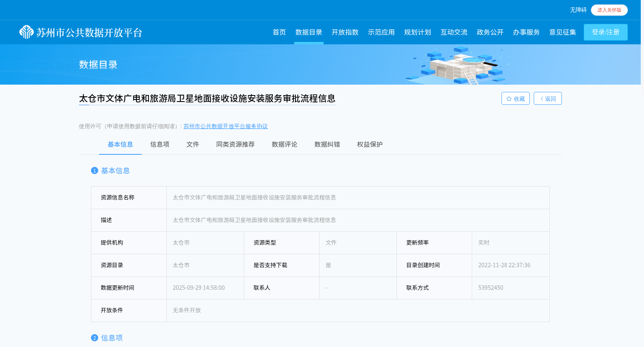Open the 同类资源推荐 tab
This screenshot has height=347, width=644.
(x=235, y=144)
